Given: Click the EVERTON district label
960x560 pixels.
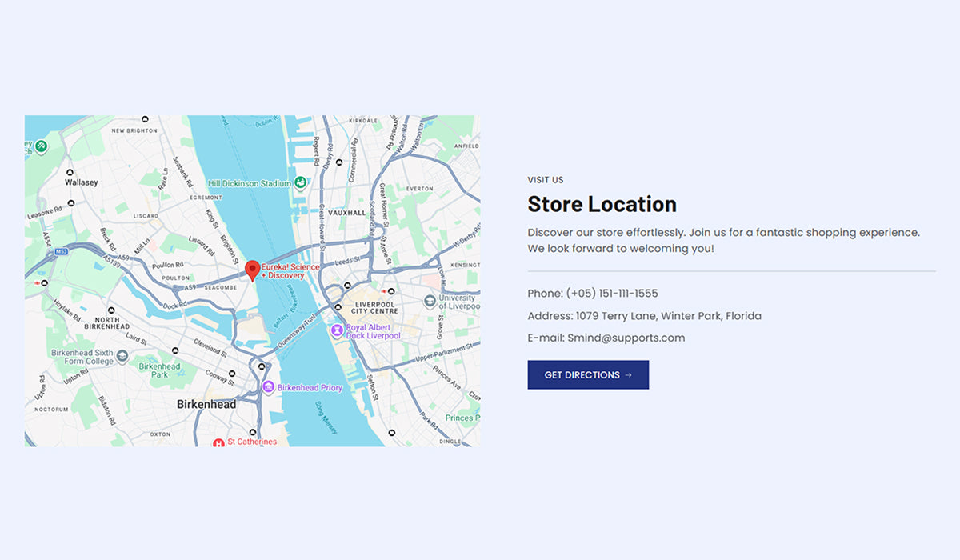Looking at the screenshot, I should coord(420,189).
